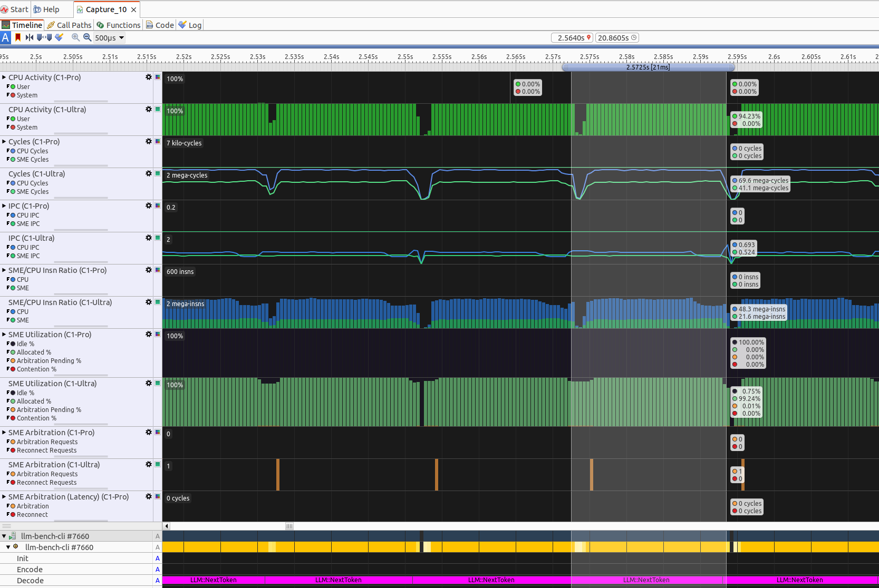
Task: Open settings gear for SME Utilization (C1-Pro)
Action: [x=149, y=334]
